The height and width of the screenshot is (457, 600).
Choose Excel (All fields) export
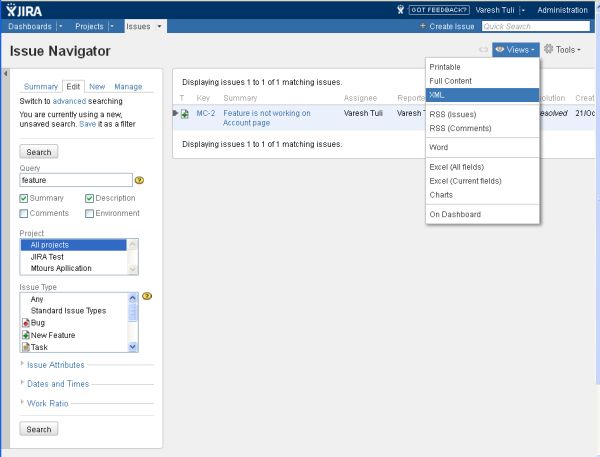(483, 167)
